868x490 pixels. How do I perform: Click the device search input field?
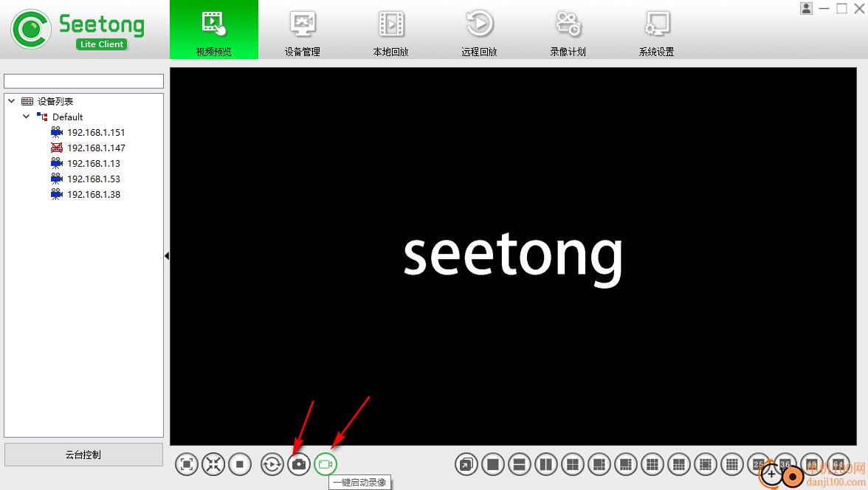point(83,81)
